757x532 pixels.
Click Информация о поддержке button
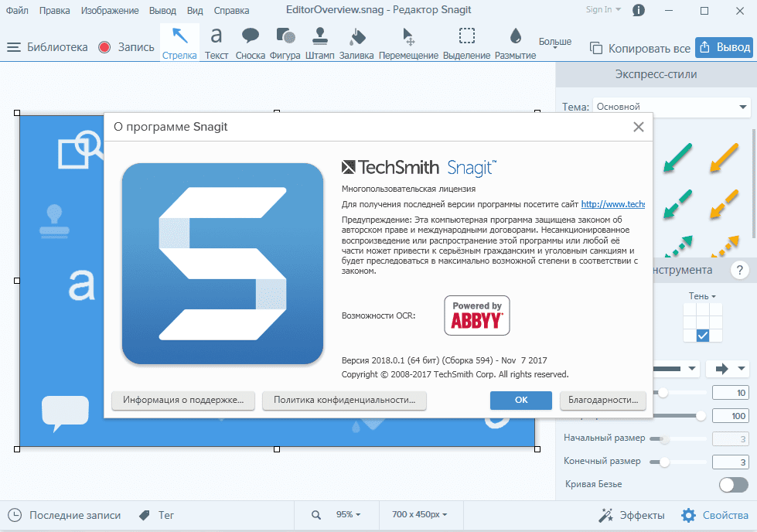(183, 401)
